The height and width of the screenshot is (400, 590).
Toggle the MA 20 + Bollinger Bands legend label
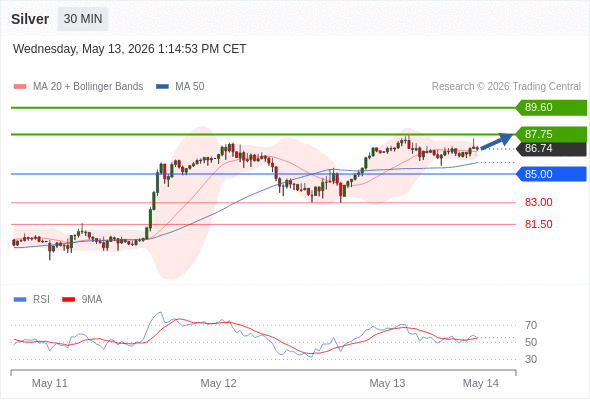[x=88, y=87]
